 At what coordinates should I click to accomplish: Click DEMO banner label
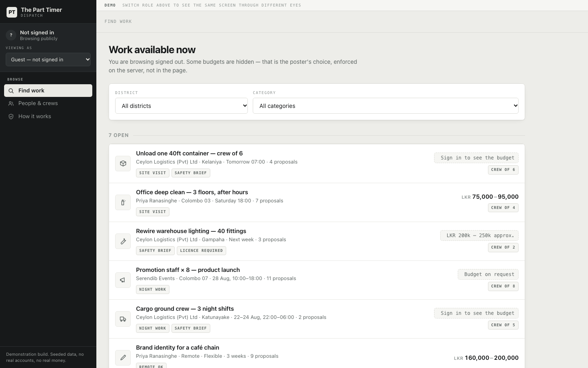click(110, 5)
